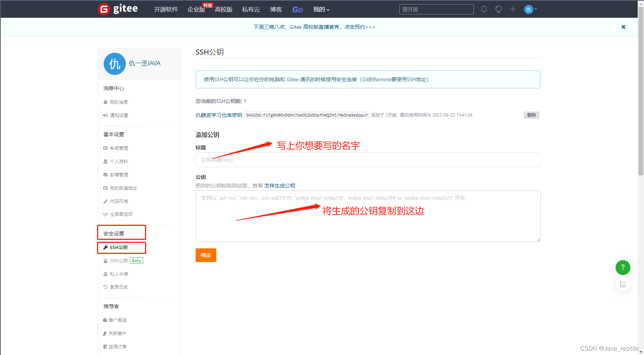This screenshot has width=644, height=355.
Task: Delete the 仇静波学习仓库密钥 SSH key
Action: [531, 115]
